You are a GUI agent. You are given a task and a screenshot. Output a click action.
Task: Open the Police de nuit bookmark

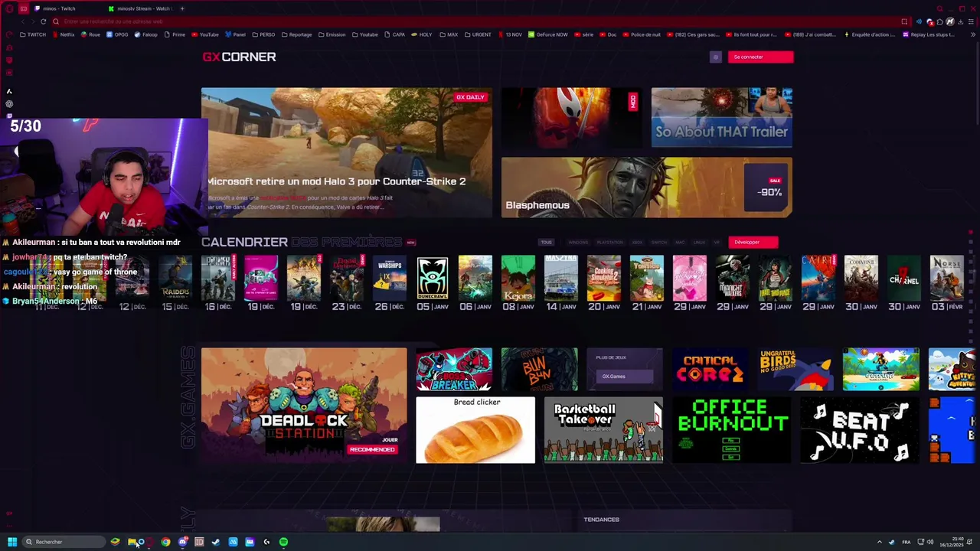coord(640,34)
